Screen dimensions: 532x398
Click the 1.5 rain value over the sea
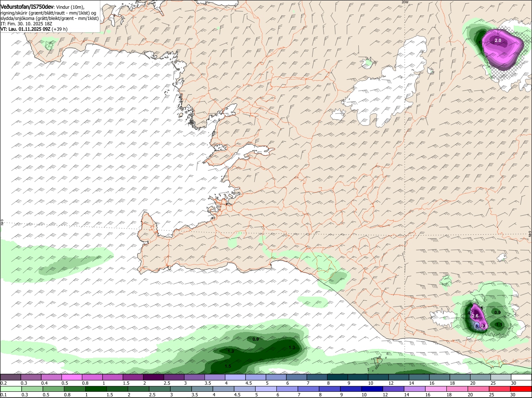pos(228,366)
